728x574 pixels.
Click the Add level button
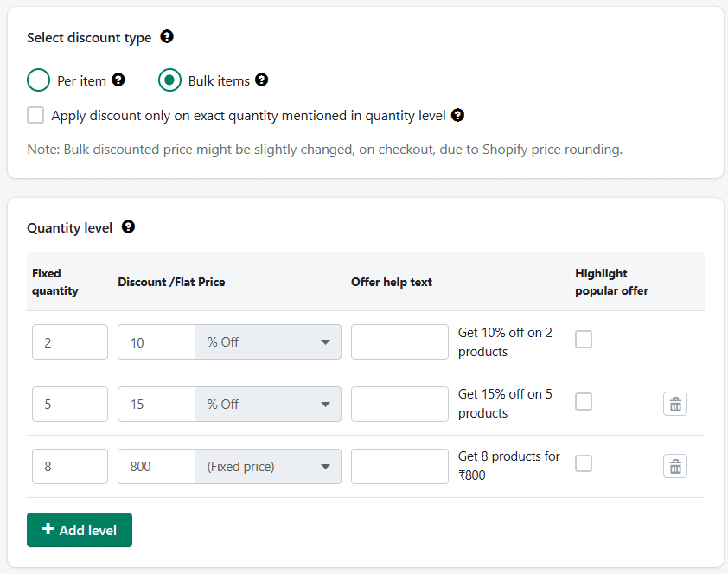pyautogui.click(x=80, y=530)
